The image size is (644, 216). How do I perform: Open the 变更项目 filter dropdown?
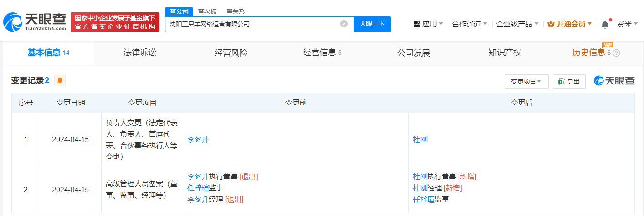coord(526,81)
